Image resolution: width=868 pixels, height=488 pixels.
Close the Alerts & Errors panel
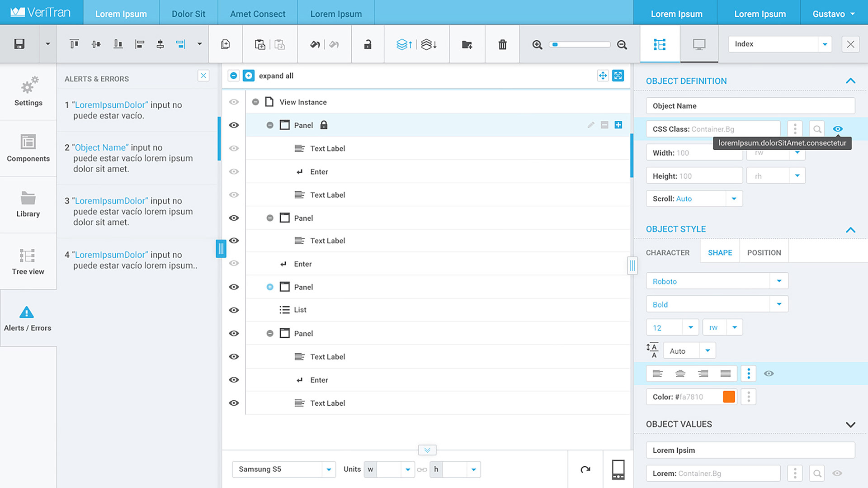click(203, 76)
